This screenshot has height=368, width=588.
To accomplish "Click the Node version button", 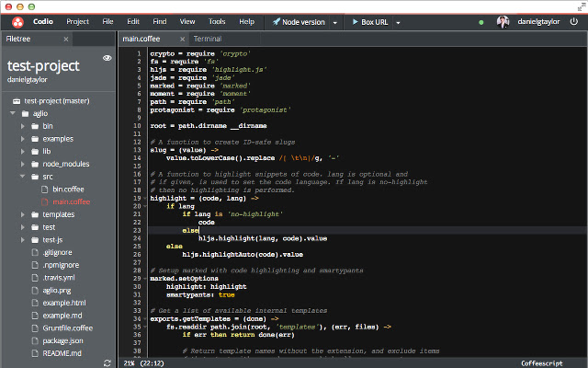I will [299, 22].
